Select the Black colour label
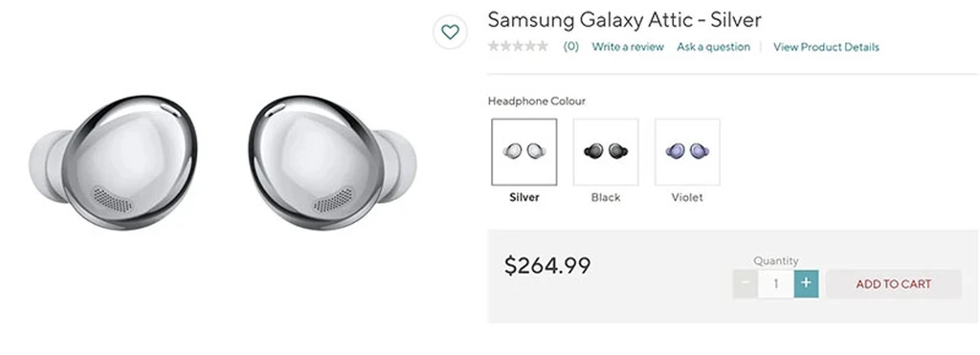Viewport: 980px width, 355px height. click(606, 197)
